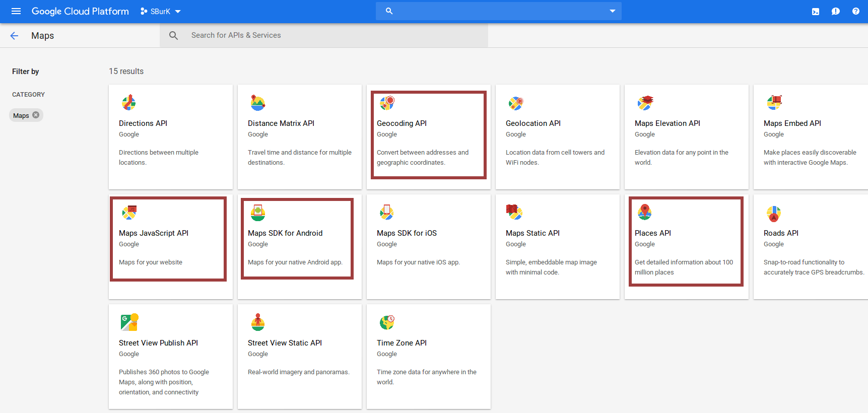Click 'Publishes 360 photos to Google' text
This screenshot has width=868, height=413.
[x=164, y=382]
